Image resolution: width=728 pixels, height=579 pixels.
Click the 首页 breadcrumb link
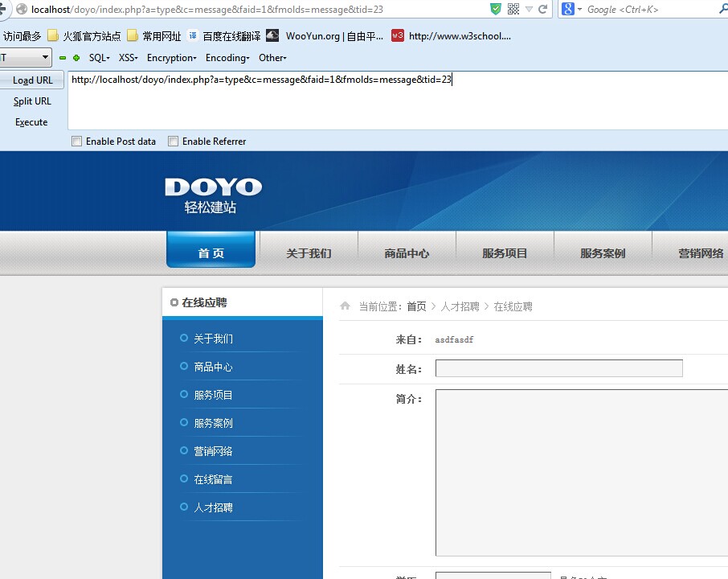pos(416,306)
